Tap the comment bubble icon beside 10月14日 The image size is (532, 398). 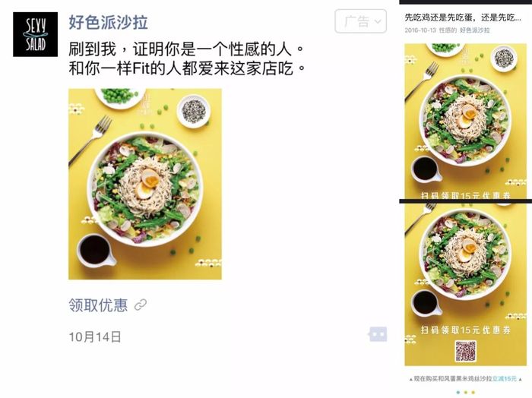click(378, 334)
